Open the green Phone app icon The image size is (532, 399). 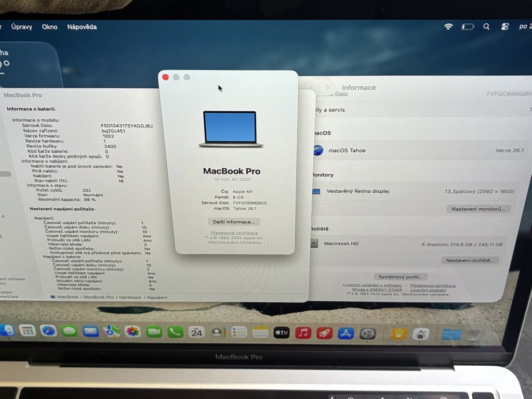175,332
